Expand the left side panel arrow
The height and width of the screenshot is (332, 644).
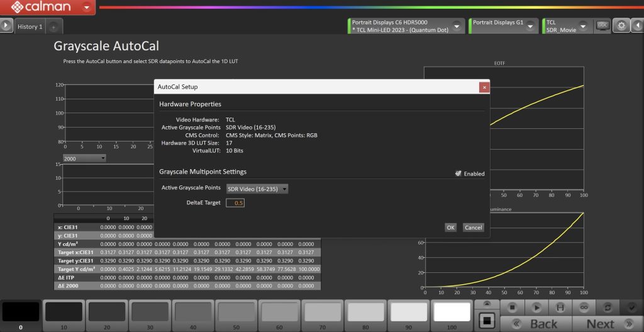click(x=6, y=26)
